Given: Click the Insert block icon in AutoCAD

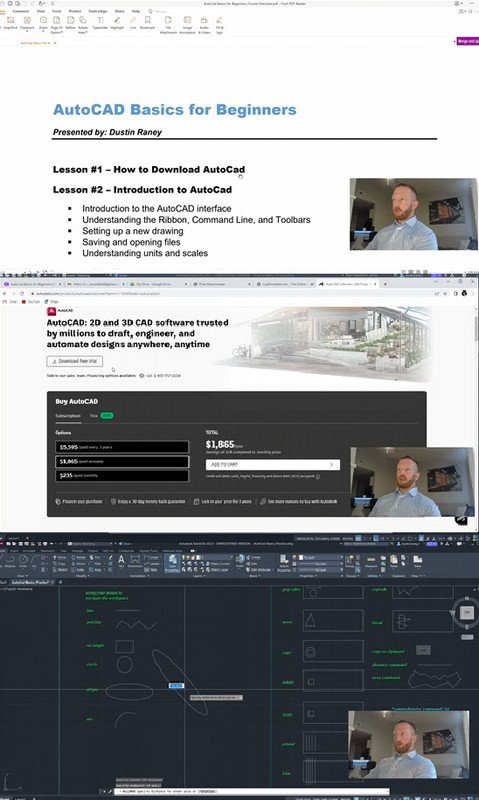Looking at the screenshot, I should pyautogui.click(x=239, y=561).
